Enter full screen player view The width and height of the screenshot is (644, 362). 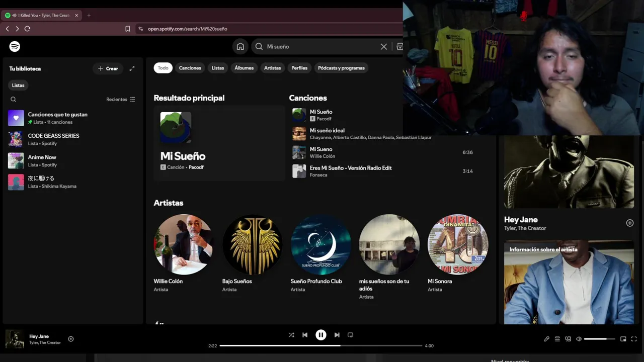634,339
